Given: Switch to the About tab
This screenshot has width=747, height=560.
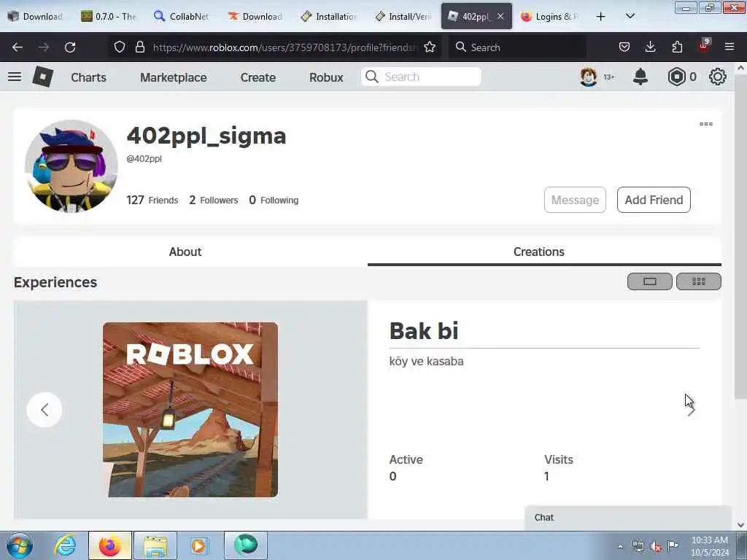Looking at the screenshot, I should click(x=185, y=252).
